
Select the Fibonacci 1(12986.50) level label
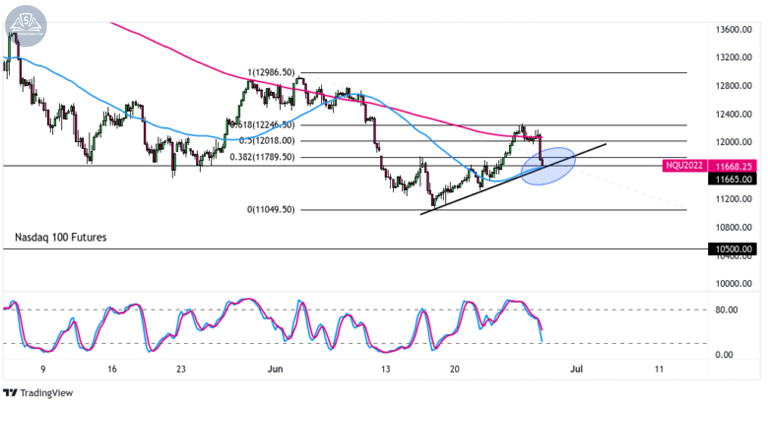tap(271, 72)
